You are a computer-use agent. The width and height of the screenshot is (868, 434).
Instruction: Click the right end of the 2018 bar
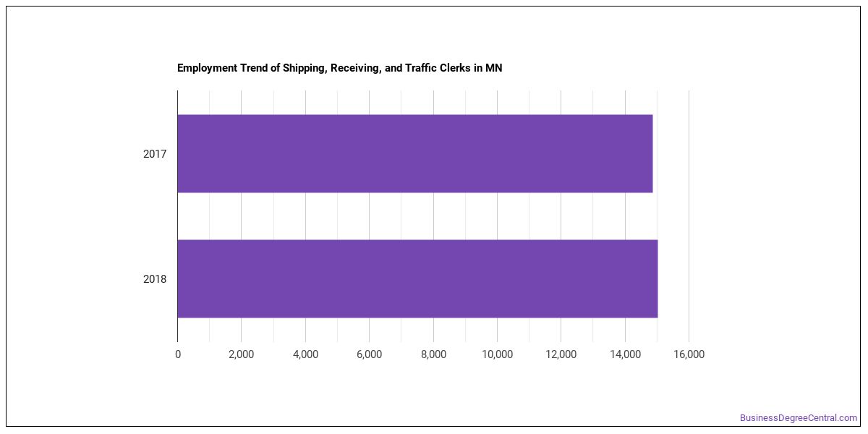coord(655,278)
